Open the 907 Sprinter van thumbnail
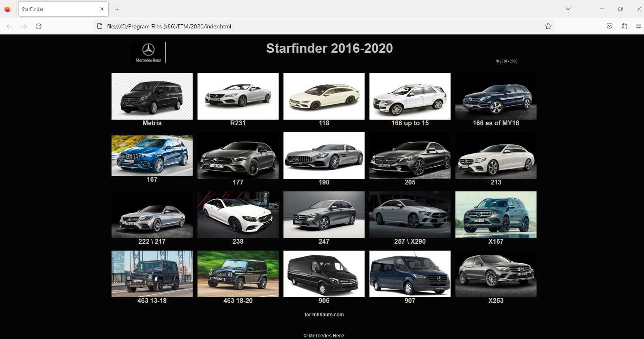The image size is (644, 339). pos(410,274)
